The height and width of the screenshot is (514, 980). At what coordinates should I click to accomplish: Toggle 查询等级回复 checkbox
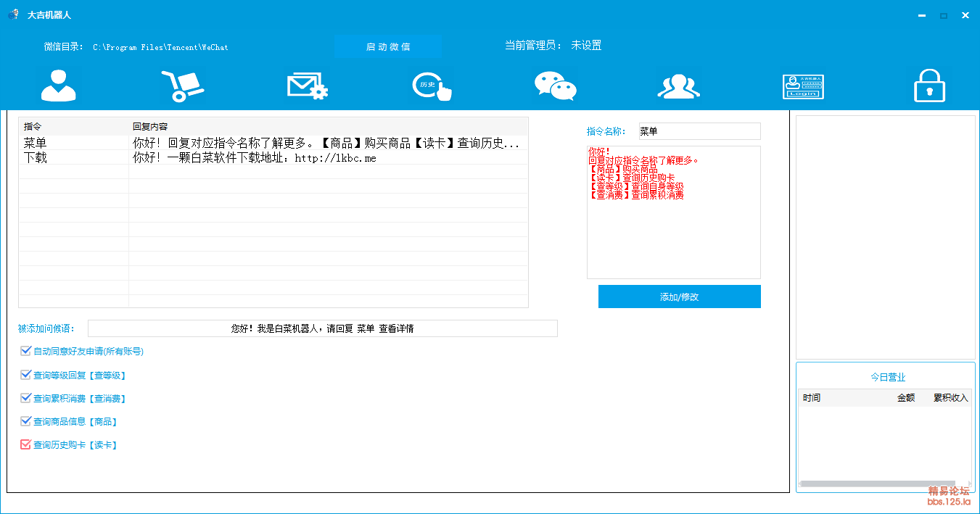tap(26, 376)
